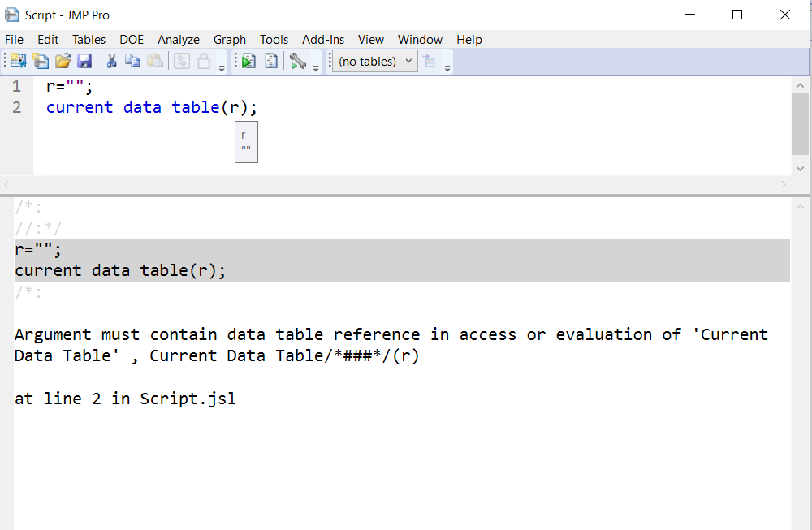Screen dimensions: 812x530
Task: Open the Analyze menu
Action: (178, 39)
